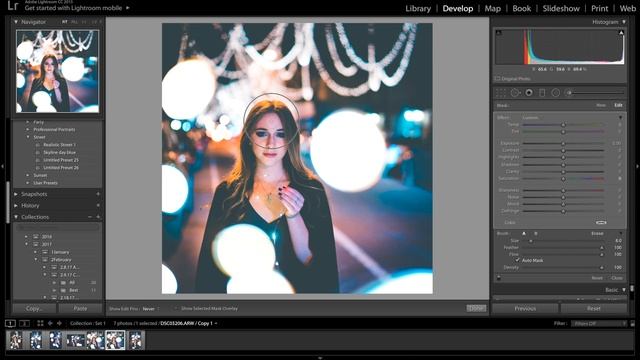
Task: Select Realistic Street 1 preset
Action: tap(60, 144)
